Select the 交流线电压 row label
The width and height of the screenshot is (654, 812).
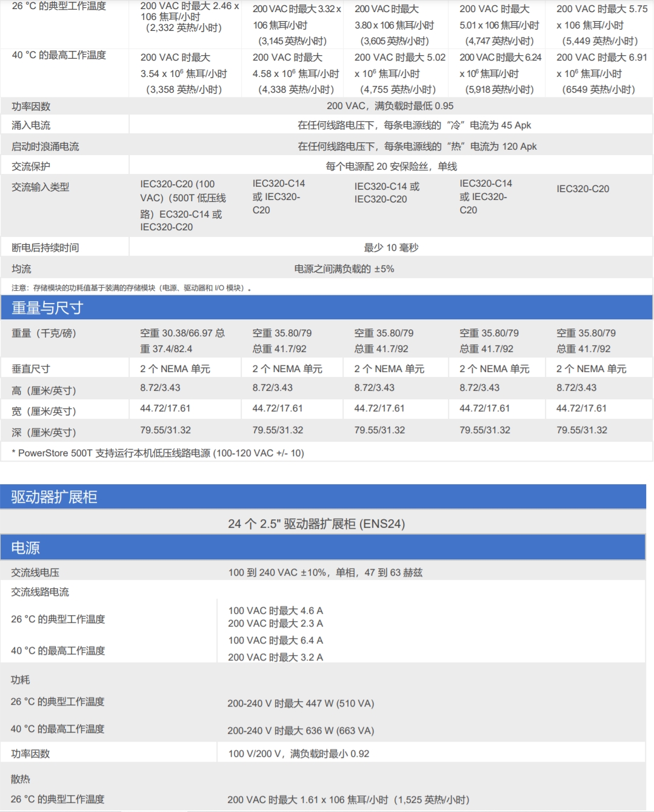pos(35,573)
